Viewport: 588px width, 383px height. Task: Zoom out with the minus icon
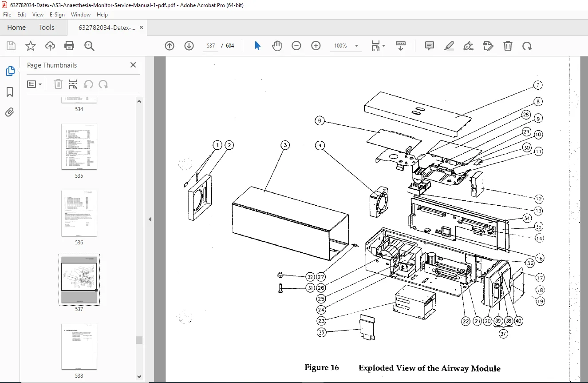click(296, 46)
